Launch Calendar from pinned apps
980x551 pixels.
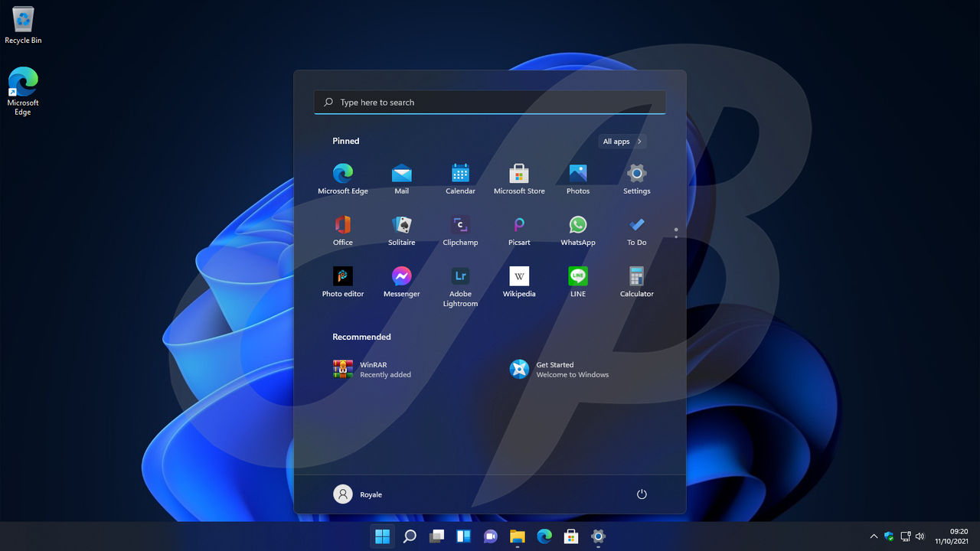tap(460, 179)
